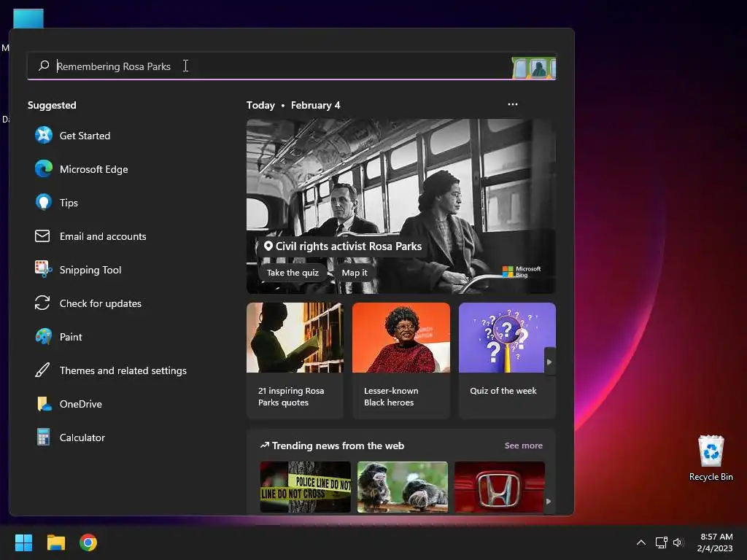Image resolution: width=747 pixels, height=560 pixels.
Task: Click the Today February 4 heading
Action: 293,105
